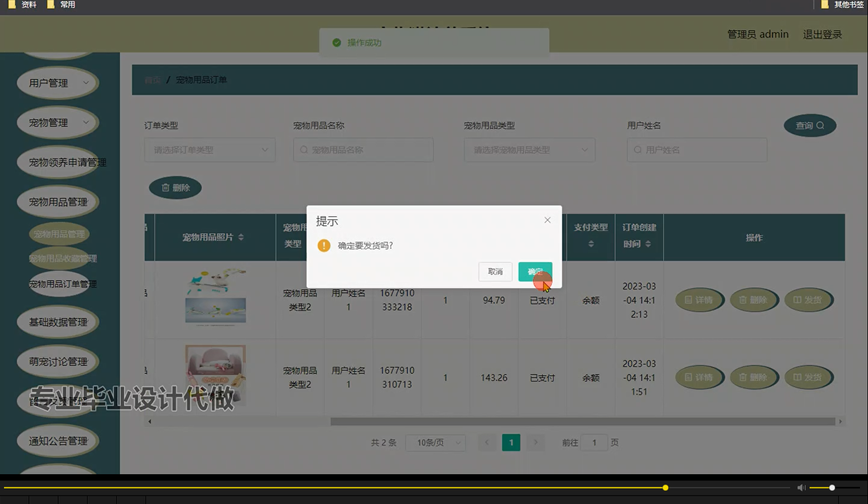The image size is (868, 504).
Task: Open the 请选择宠物用品类型 dropdown
Action: click(529, 149)
